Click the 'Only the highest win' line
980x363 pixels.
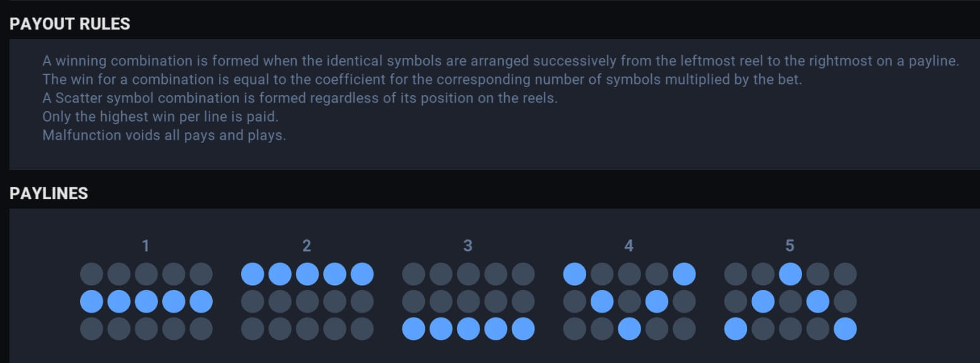tap(160, 117)
